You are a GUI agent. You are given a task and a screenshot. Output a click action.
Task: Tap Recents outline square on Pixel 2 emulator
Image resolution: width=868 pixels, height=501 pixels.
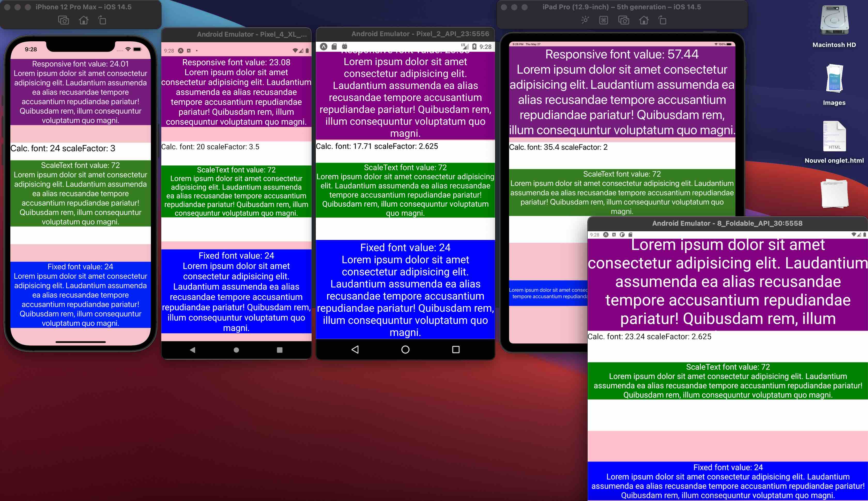click(x=456, y=350)
